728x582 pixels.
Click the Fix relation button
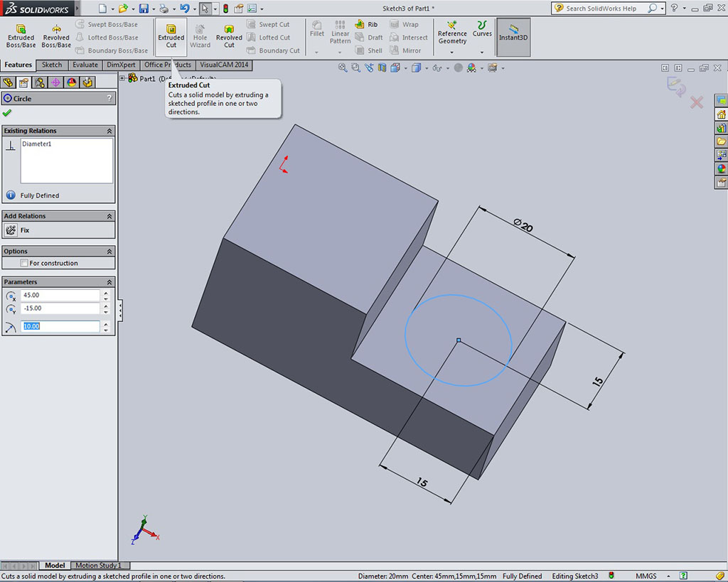tap(11, 230)
